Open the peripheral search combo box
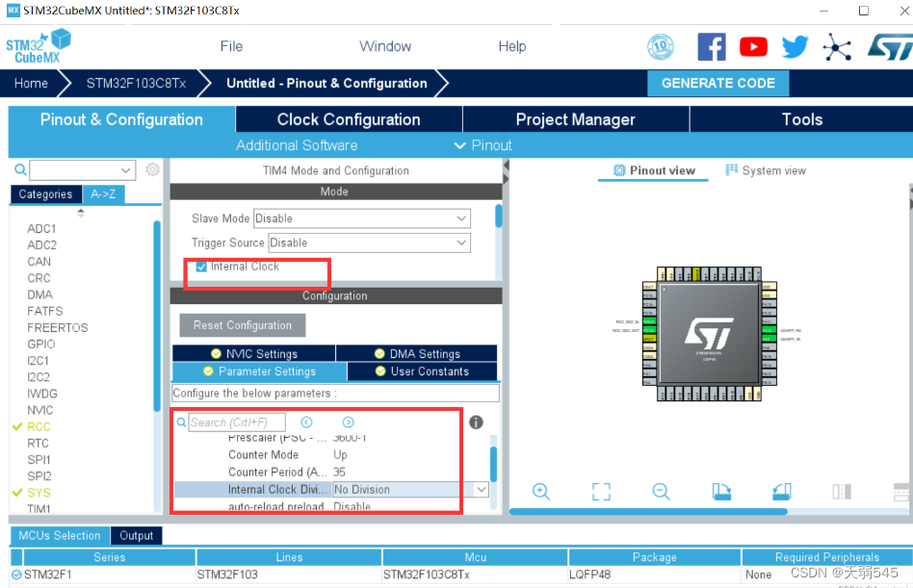This screenshot has height=588, width=913. click(82, 169)
